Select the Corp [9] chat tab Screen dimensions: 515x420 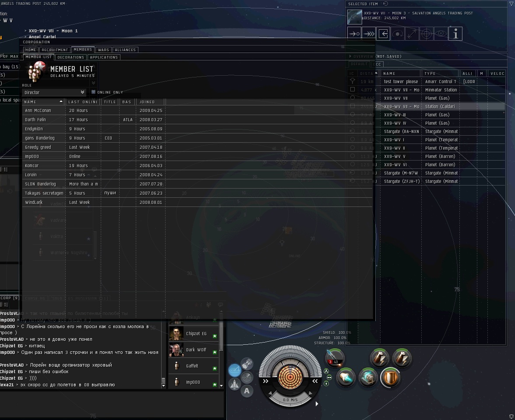click(10, 298)
